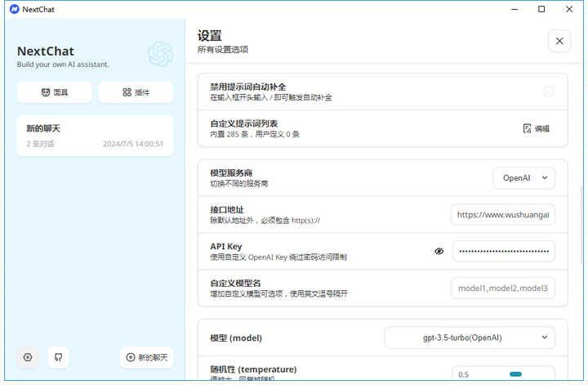Screen dimensions: 588x385
Task: Click 编辑 for the custom prompt list
Action: click(537, 128)
